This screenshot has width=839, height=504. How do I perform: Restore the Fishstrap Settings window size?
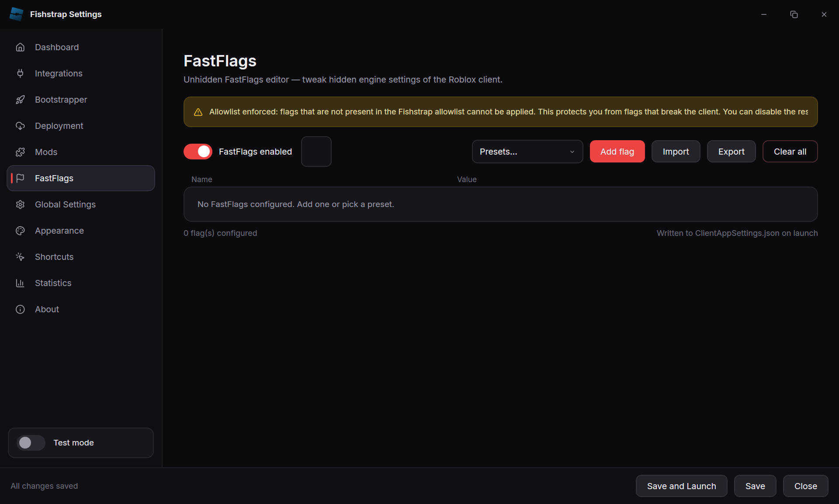click(794, 14)
